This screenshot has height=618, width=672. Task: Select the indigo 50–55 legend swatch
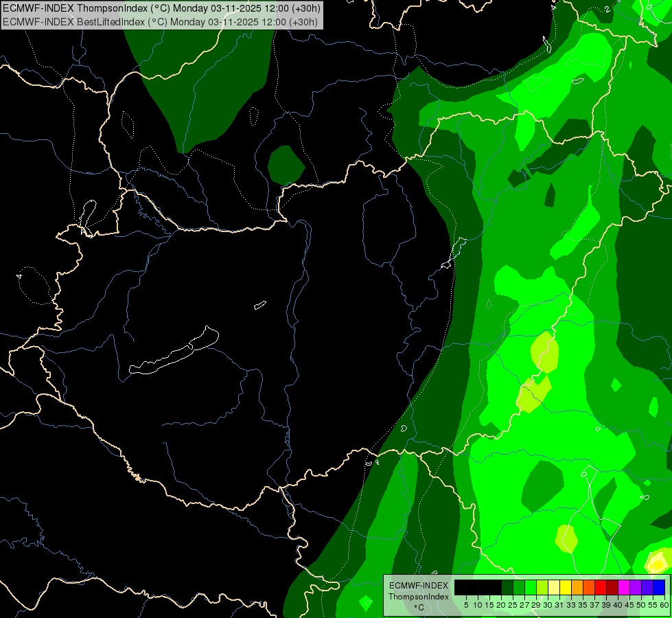[x=647, y=587]
